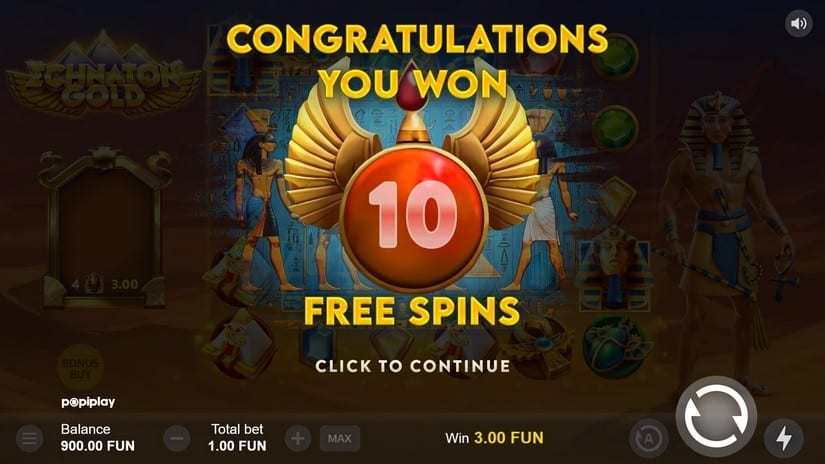Click the Win 3.00 FUN display

click(x=494, y=438)
